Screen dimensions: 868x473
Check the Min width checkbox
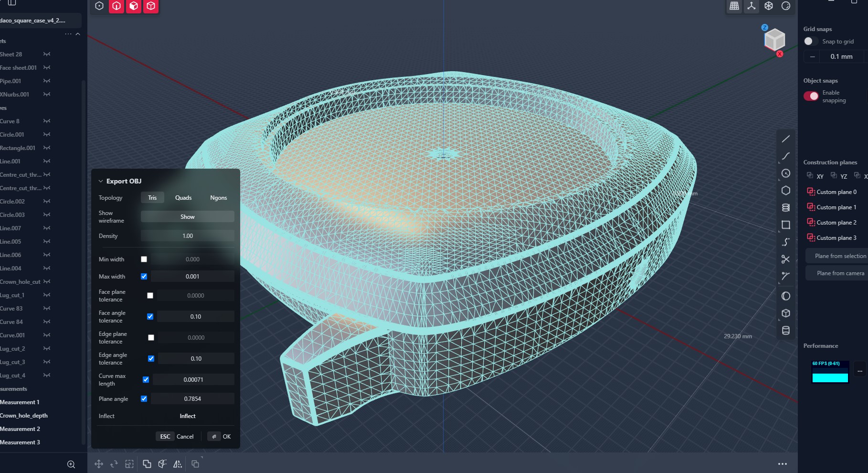(144, 259)
